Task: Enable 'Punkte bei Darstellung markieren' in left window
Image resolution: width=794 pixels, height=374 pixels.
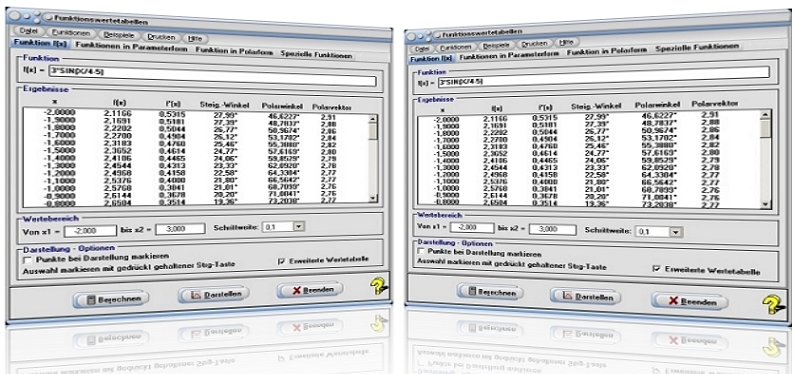Action: click(27, 260)
